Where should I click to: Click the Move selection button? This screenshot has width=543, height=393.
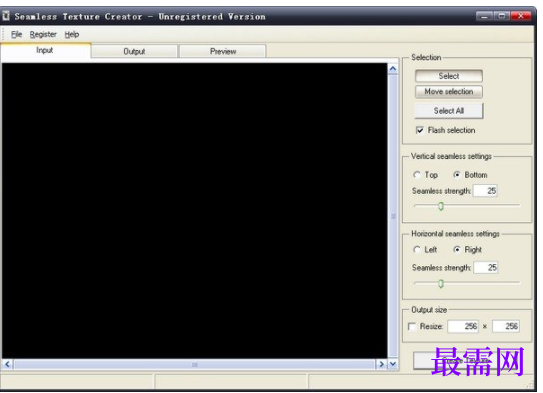point(449,92)
